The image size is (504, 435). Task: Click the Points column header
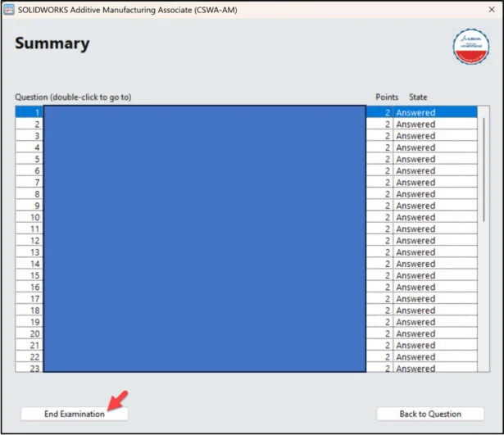click(x=387, y=97)
